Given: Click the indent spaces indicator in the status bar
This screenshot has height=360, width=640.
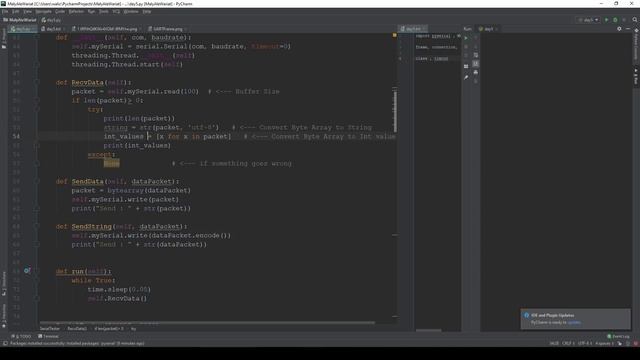Looking at the screenshot, I should [604, 343].
